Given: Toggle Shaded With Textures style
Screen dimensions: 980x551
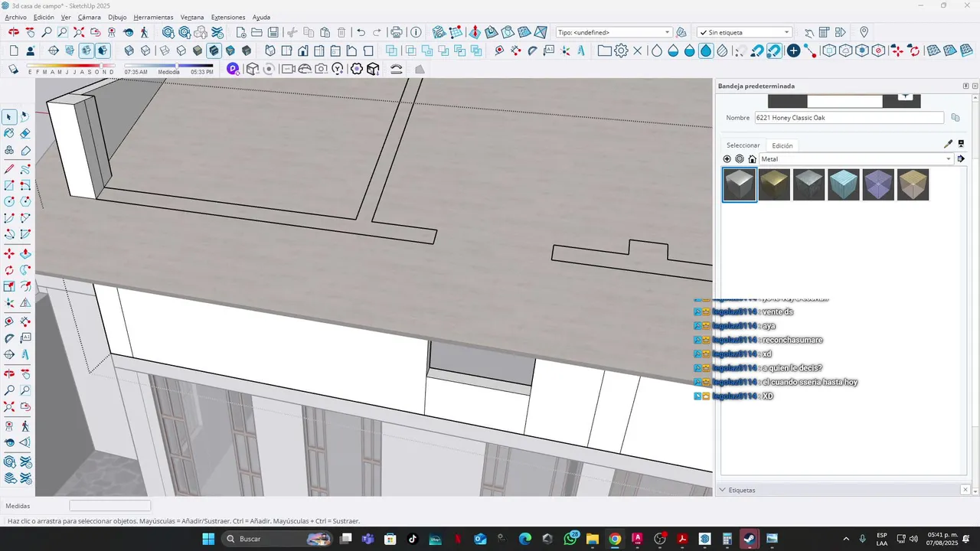Looking at the screenshot, I should point(214,51).
